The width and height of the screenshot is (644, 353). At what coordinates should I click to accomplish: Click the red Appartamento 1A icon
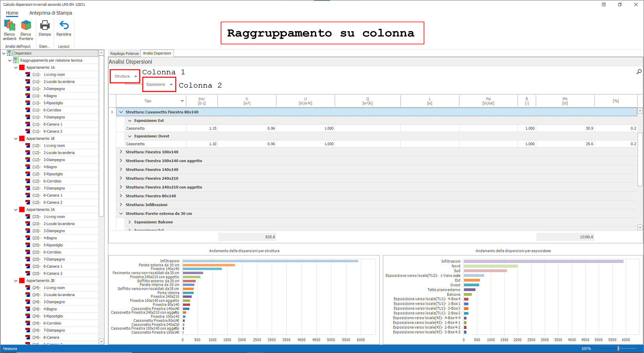[x=22, y=67]
